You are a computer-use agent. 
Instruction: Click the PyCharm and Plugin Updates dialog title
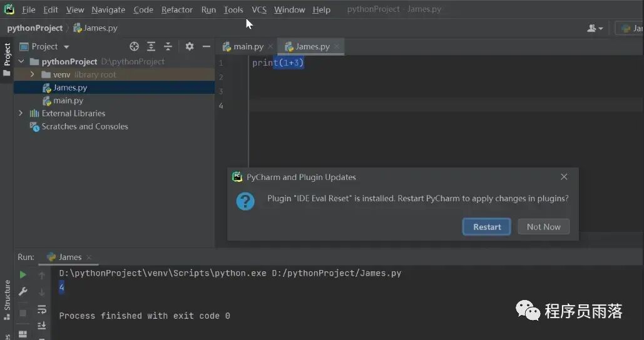(x=301, y=177)
